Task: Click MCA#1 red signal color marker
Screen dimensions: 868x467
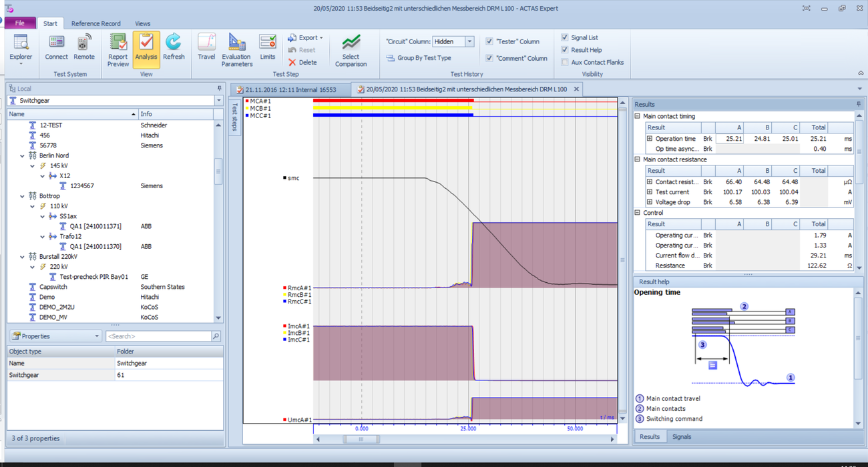Action: (x=247, y=101)
